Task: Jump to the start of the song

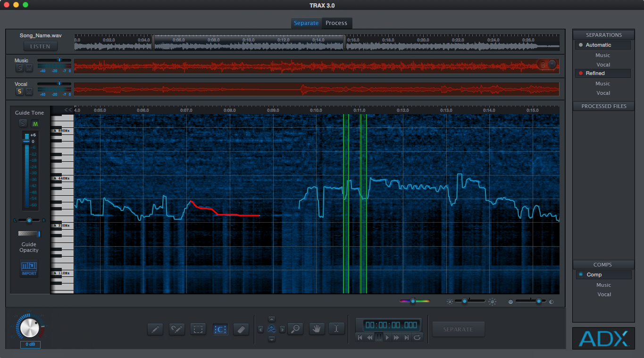Action: (360, 337)
